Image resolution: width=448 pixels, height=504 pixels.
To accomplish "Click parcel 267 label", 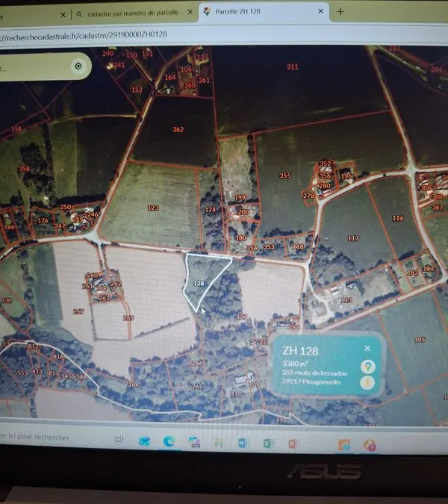I will (x=78, y=311).
